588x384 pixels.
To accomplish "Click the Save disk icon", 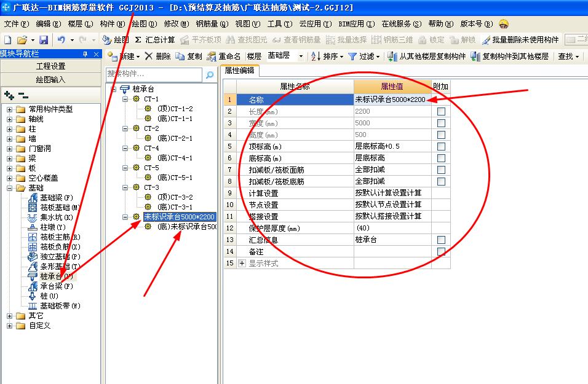I will (44, 40).
